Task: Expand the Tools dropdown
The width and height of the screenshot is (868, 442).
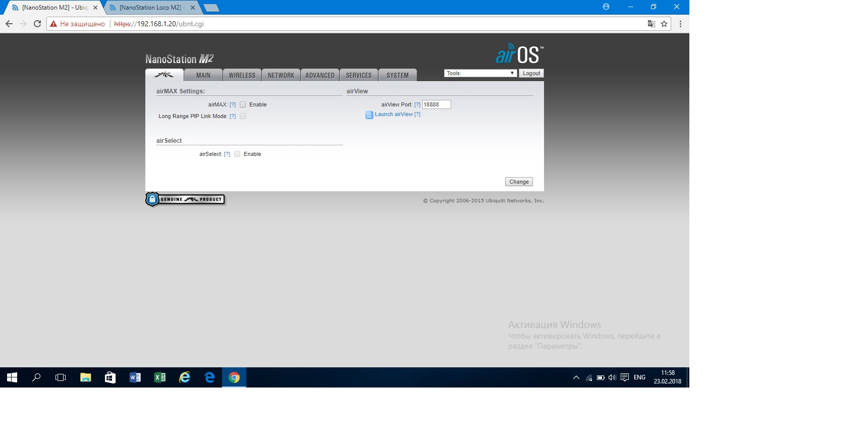Action: [x=480, y=73]
